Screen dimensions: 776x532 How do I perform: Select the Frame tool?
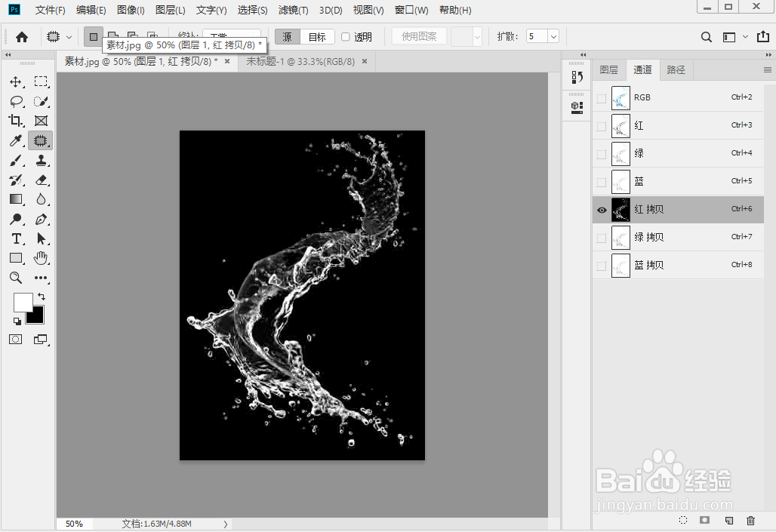pos(41,121)
